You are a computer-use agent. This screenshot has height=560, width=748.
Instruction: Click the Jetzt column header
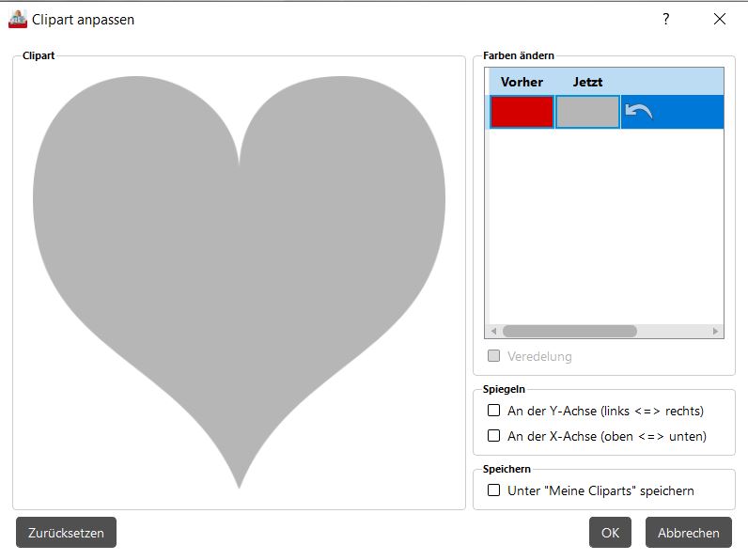click(x=587, y=82)
